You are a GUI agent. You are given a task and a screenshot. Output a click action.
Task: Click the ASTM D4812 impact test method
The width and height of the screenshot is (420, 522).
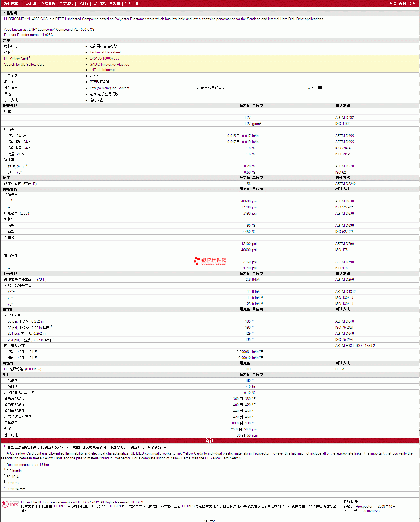coord(345,292)
